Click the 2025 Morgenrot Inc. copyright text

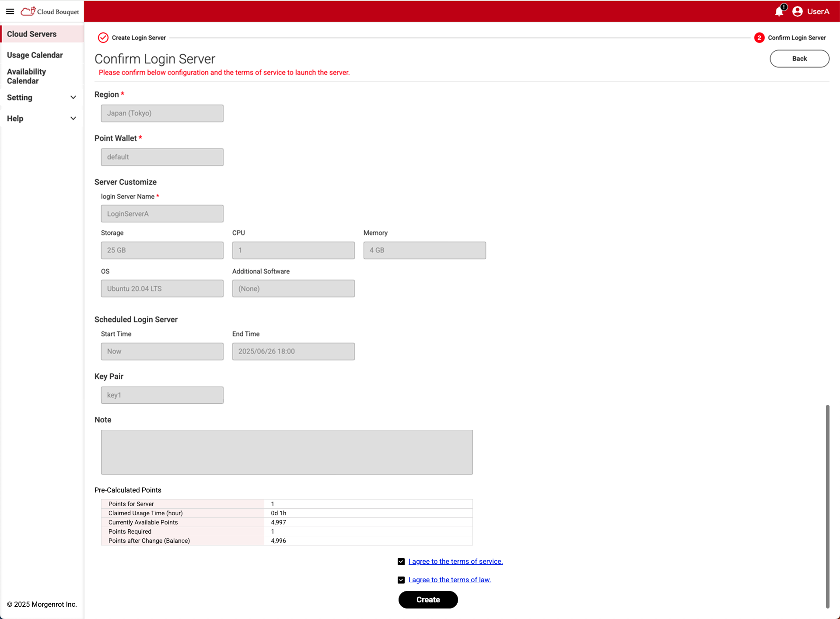(x=42, y=604)
